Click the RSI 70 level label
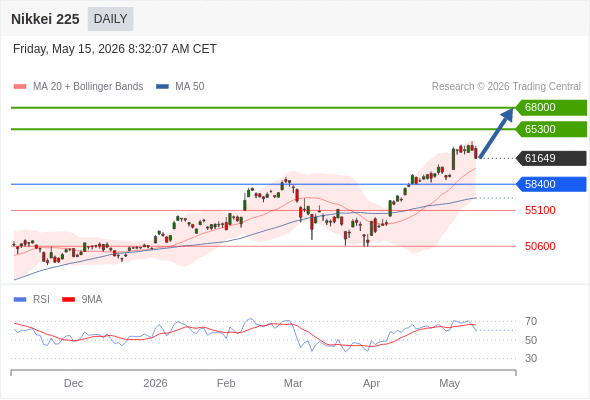Viewport: 590px width, 400px height. (531, 321)
